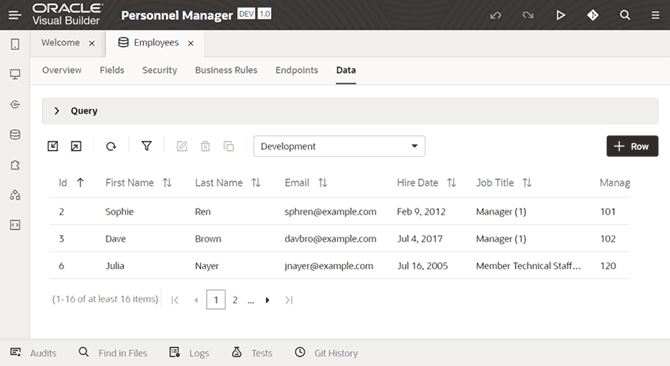
Task: Close the Welcome tab
Action: [x=92, y=43]
